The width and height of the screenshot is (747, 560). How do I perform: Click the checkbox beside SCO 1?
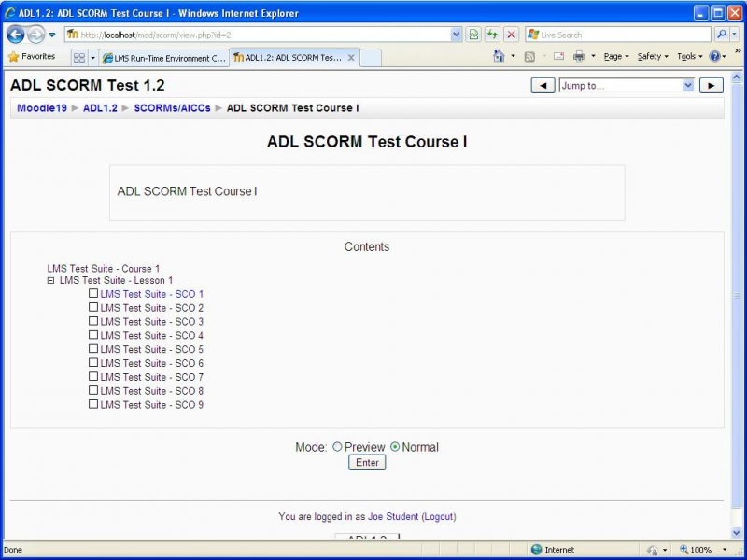click(x=93, y=293)
